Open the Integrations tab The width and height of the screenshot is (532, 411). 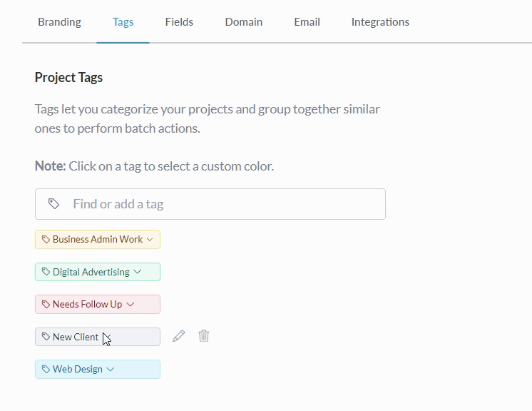(x=380, y=22)
